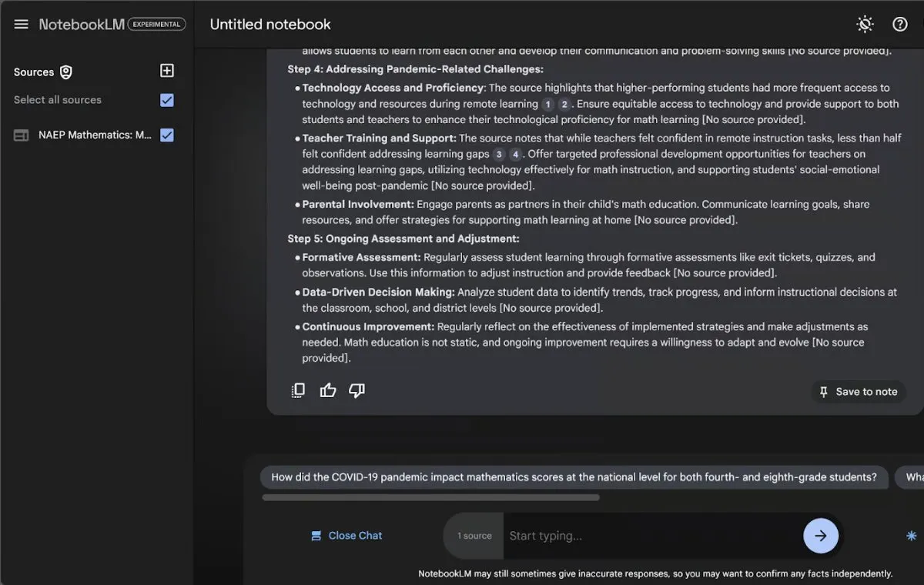Copy the response with the copy icon
Screen dimensions: 924x585
pos(298,390)
